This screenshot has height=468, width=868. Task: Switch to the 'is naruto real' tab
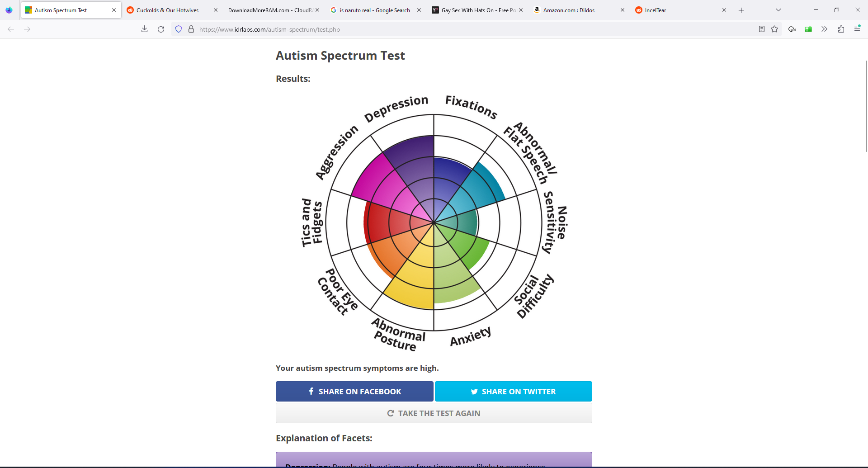coord(374,10)
